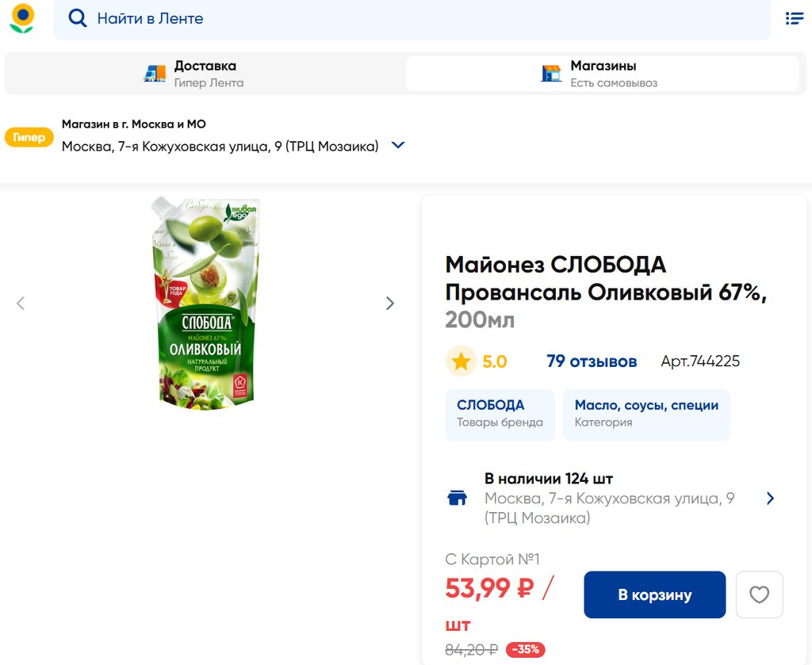Open the catalog list menu icon
812x665 pixels.
(x=794, y=18)
